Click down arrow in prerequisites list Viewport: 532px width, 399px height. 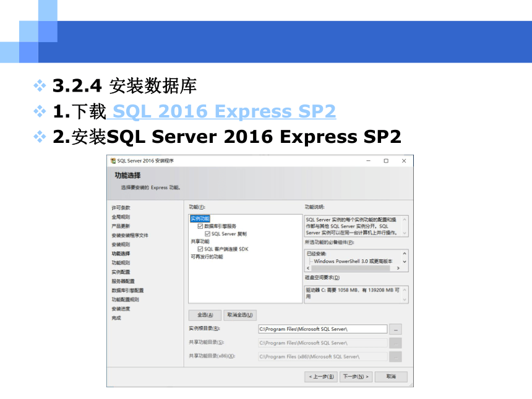(405, 262)
